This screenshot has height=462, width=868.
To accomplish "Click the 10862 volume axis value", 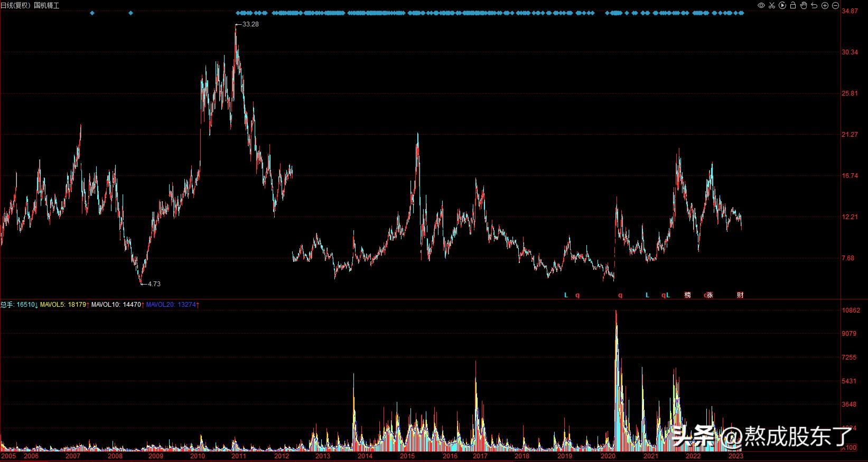I will (851, 310).
